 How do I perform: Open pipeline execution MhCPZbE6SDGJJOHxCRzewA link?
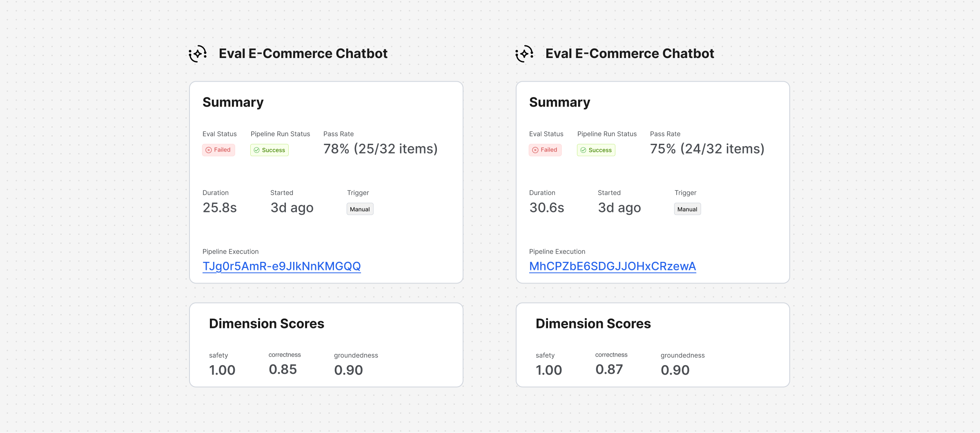(x=612, y=266)
